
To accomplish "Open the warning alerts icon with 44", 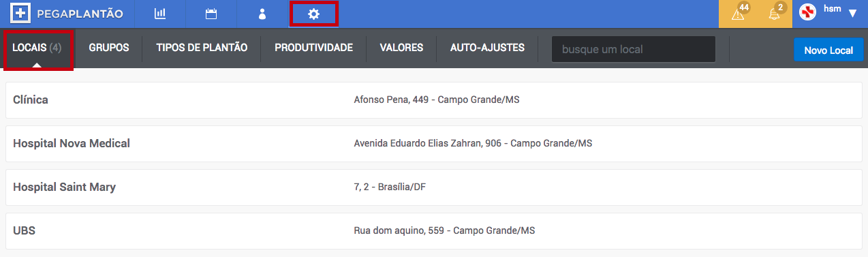I will [x=739, y=14].
